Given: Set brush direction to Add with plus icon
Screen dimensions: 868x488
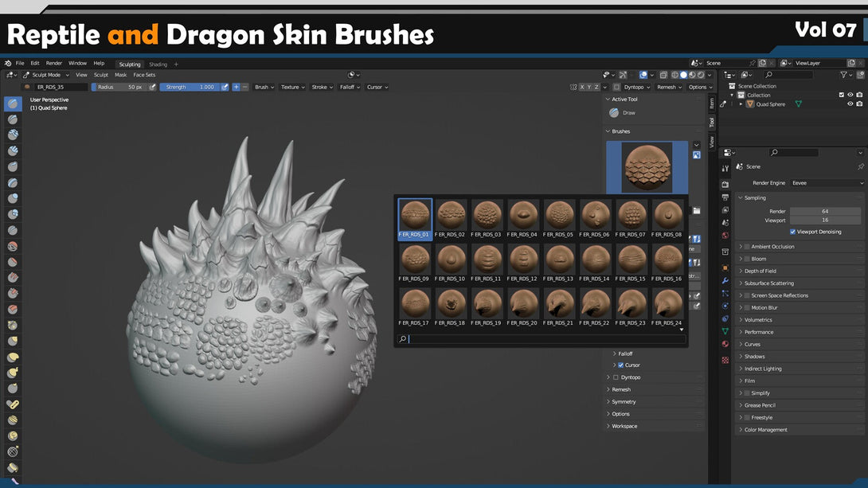Looking at the screenshot, I should (236, 87).
